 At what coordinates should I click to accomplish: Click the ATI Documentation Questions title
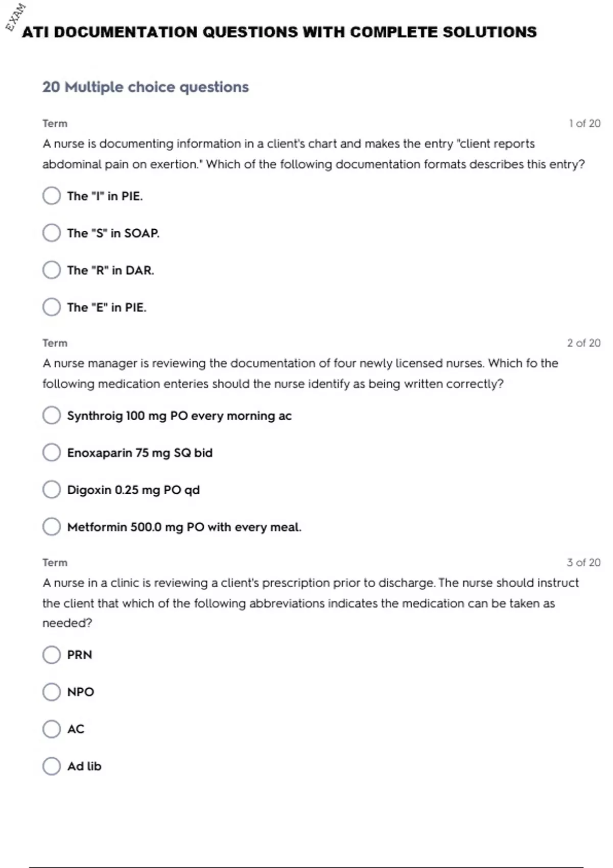click(x=279, y=32)
